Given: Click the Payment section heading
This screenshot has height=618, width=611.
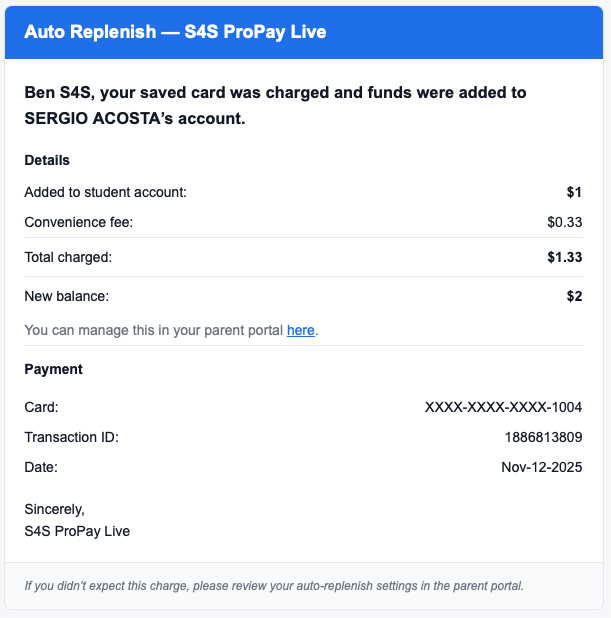Looking at the screenshot, I should coord(53,369).
